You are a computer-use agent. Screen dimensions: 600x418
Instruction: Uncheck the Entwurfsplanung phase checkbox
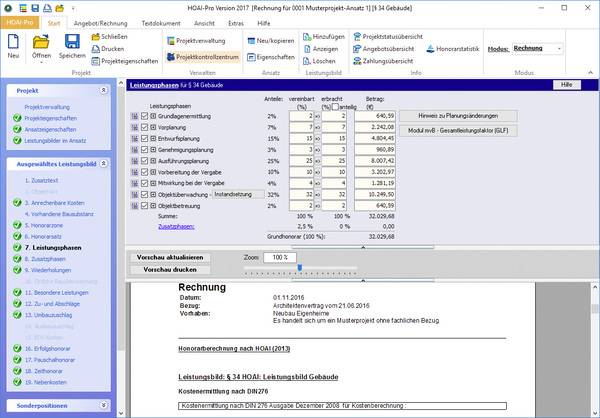pyautogui.click(x=144, y=138)
